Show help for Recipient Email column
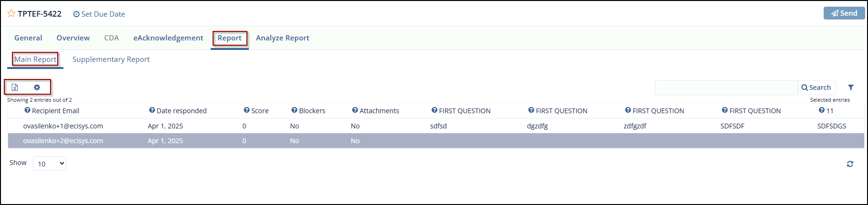This screenshot has width=868, height=205. pyautogui.click(x=27, y=110)
